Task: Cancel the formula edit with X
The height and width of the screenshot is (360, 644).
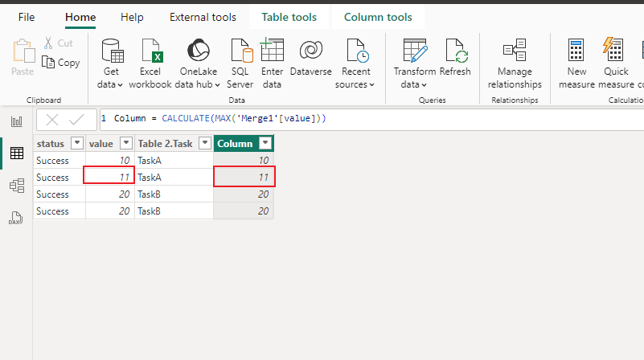Action: point(52,120)
